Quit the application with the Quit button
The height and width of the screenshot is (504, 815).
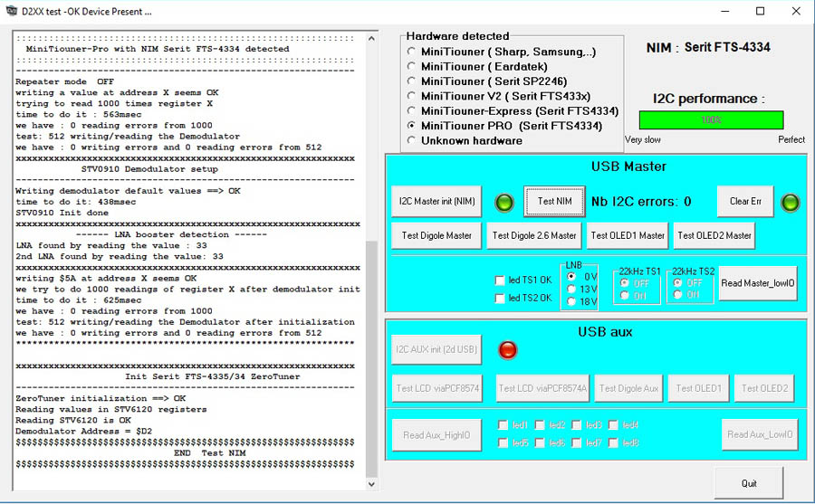point(749,483)
